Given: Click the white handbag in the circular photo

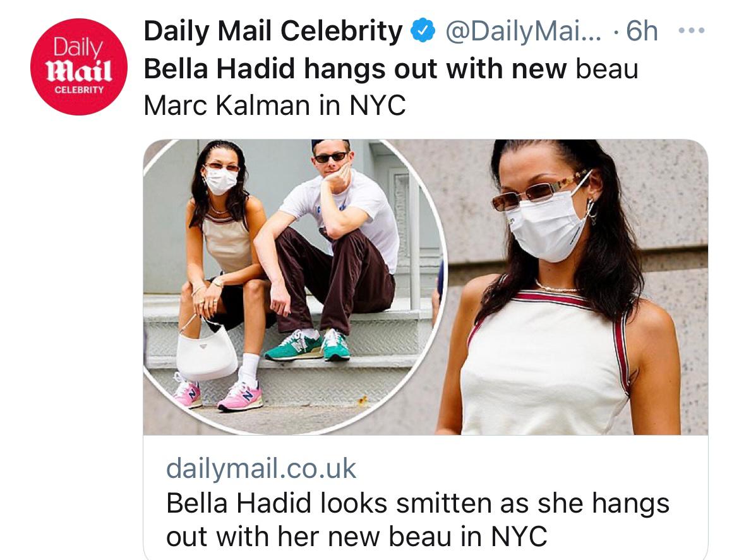Looking at the screenshot, I should [x=206, y=352].
